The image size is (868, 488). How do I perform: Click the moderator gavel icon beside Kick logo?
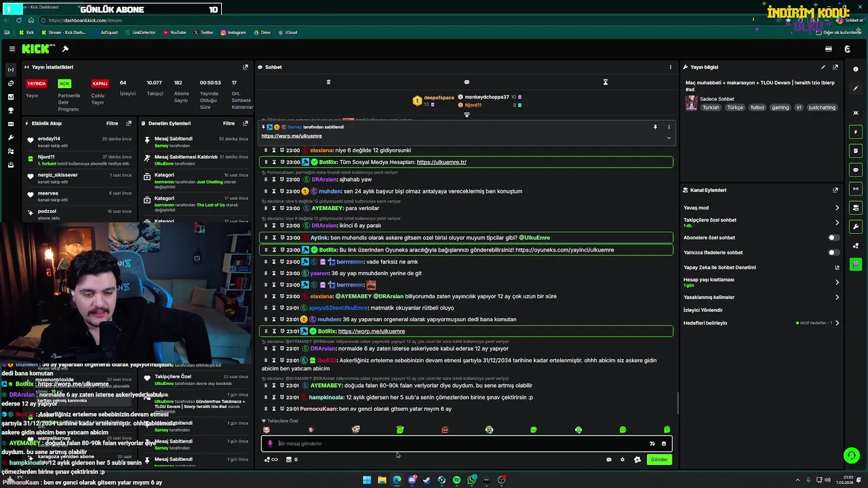(x=65, y=49)
